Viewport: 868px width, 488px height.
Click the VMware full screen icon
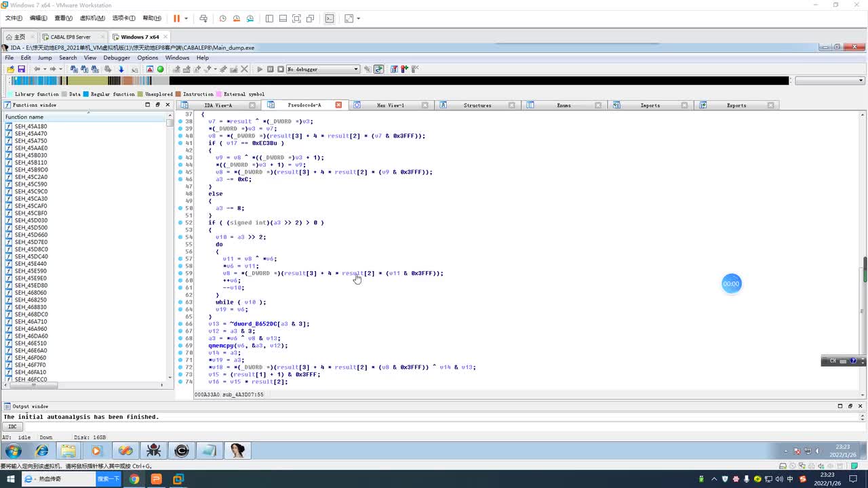pos(296,19)
